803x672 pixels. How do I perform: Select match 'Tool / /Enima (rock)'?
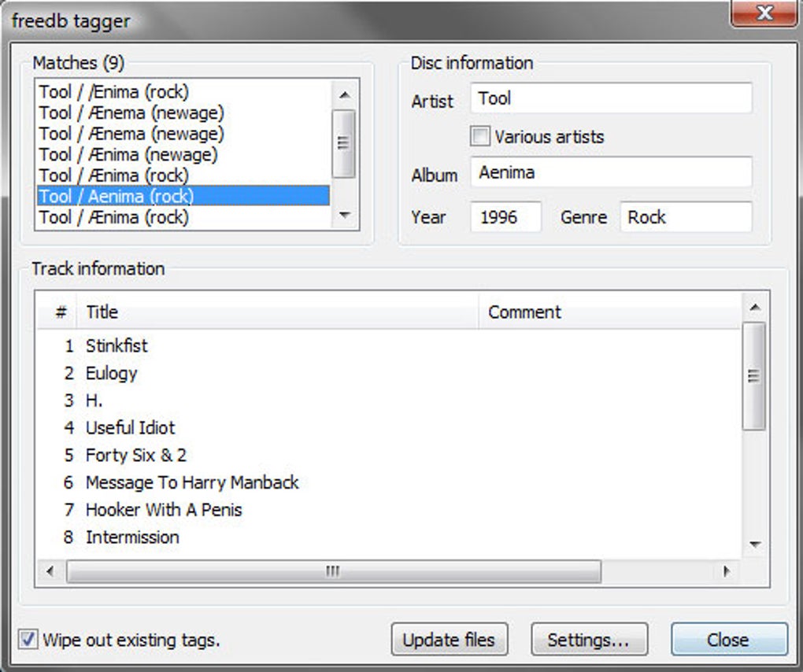tap(183, 92)
